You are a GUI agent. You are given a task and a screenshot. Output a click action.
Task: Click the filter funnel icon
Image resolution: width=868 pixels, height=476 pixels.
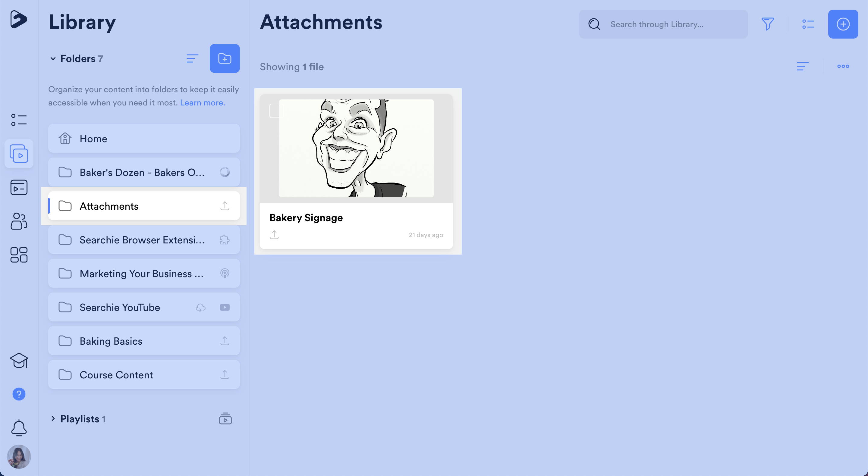coord(768,24)
